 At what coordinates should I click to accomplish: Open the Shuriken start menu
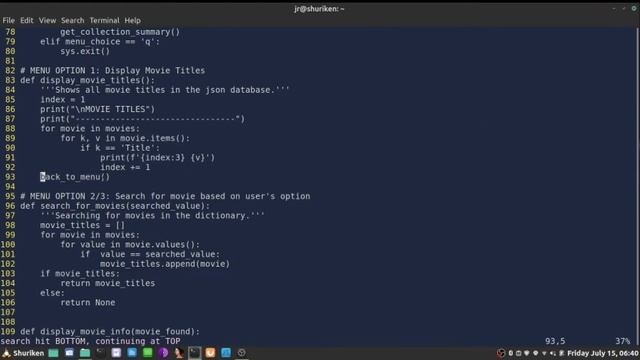tap(23, 353)
